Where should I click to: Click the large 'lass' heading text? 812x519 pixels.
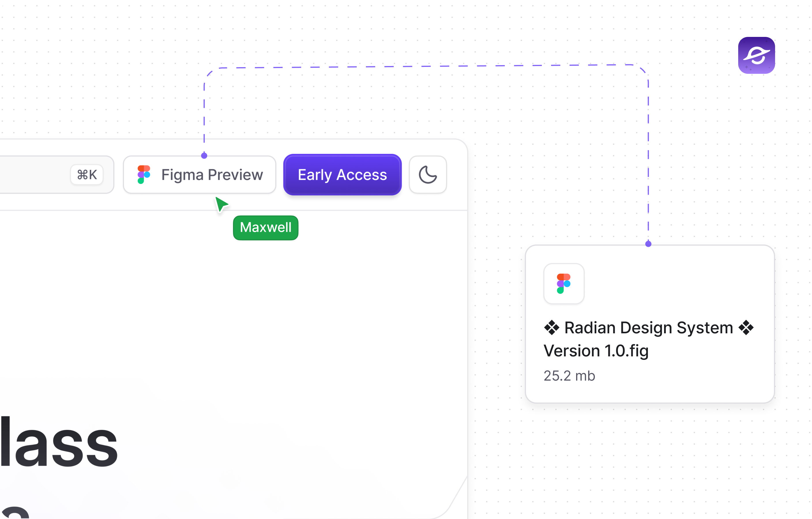(x=59, y=442)
